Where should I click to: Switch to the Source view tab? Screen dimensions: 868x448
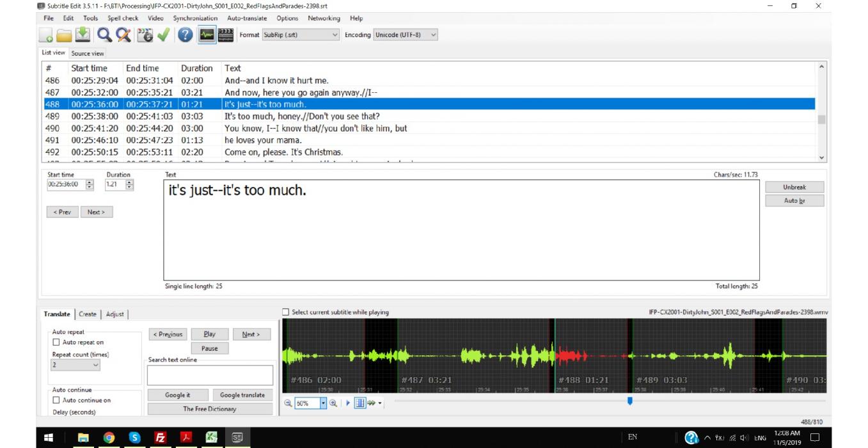click(88, 54)
